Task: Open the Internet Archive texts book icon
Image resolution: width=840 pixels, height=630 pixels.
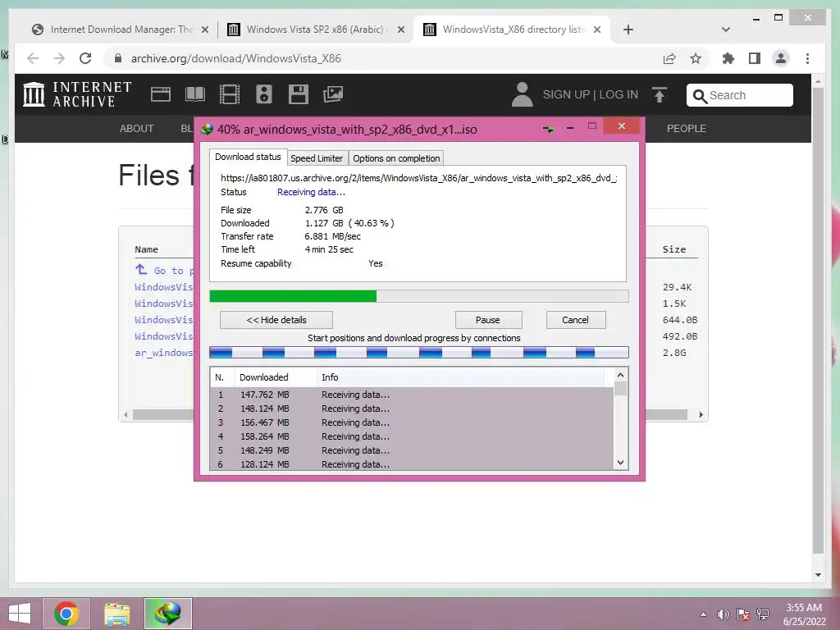Action: [195, 94]
